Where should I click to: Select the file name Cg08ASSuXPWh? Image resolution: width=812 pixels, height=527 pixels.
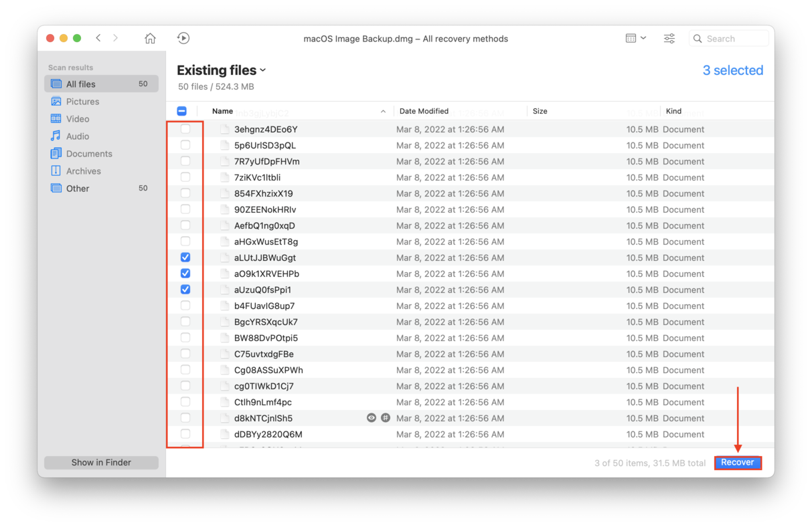pos(268,370)
